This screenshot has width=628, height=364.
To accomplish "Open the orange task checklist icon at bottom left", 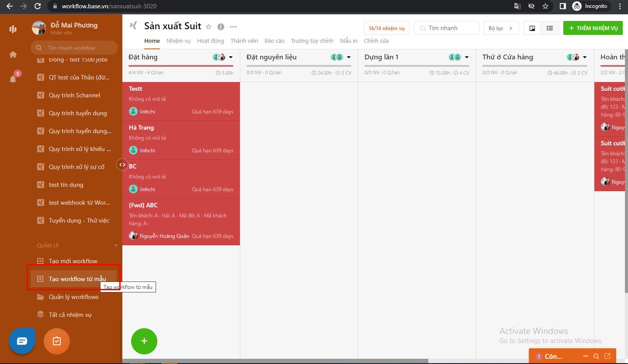I will [x=56, y=341].
